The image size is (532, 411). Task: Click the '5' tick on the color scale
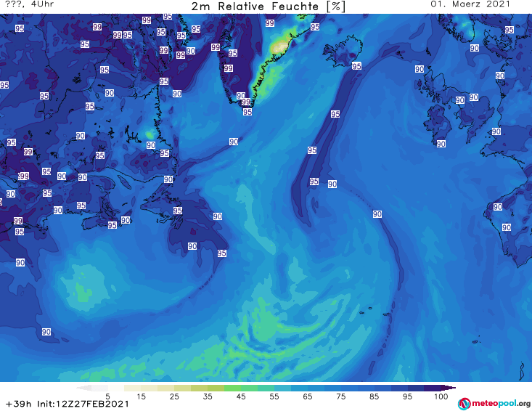[107, 396]
